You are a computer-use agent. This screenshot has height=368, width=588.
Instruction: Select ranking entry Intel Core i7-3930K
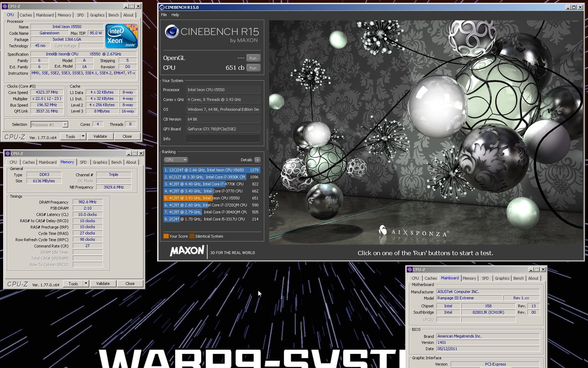[x=212, y=177]
